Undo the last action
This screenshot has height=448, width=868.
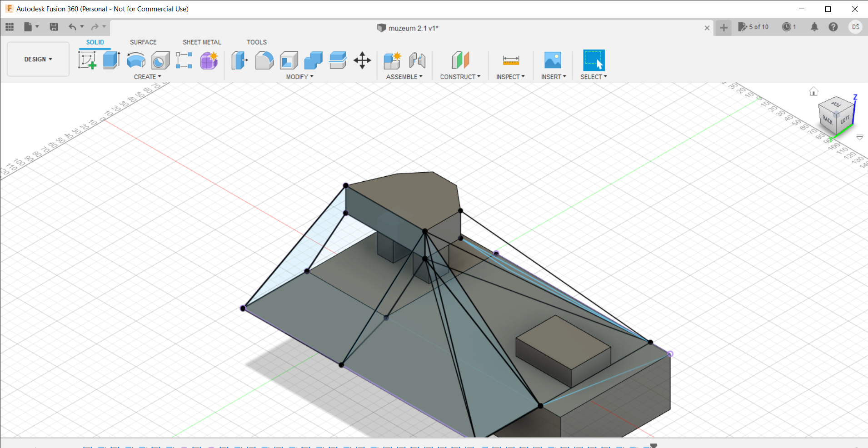[x=72, y=27]
